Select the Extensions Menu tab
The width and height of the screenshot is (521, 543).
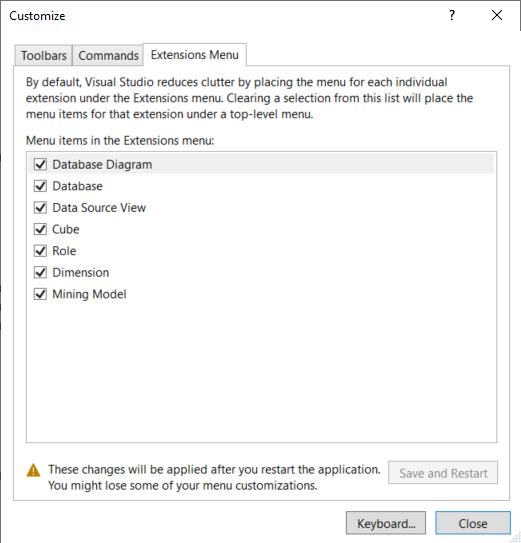195,55
